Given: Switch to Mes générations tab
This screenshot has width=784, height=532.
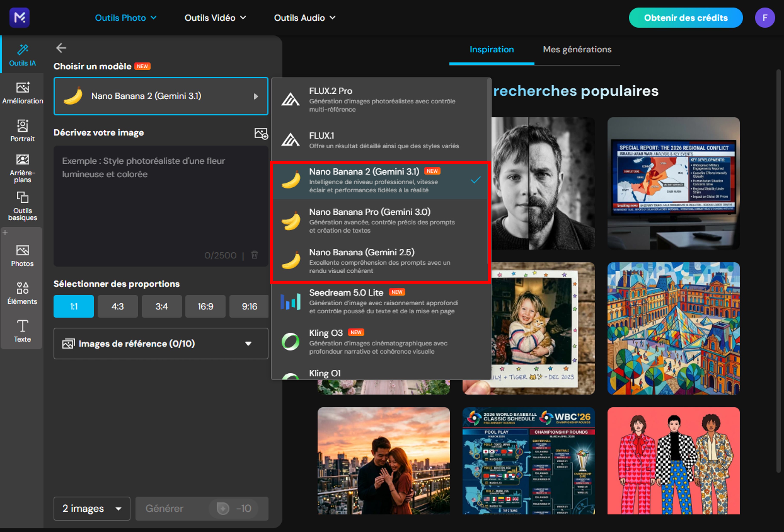Looking at the screenshot, I should click(577, 50).
